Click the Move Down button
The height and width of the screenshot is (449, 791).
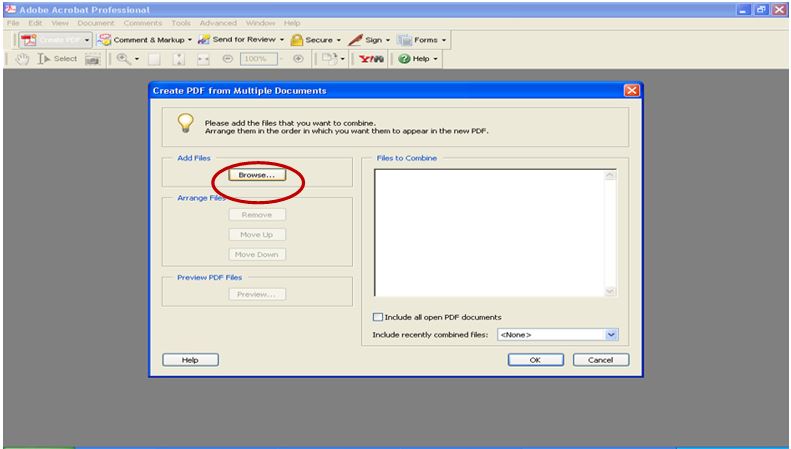click(x=257, y=255)
